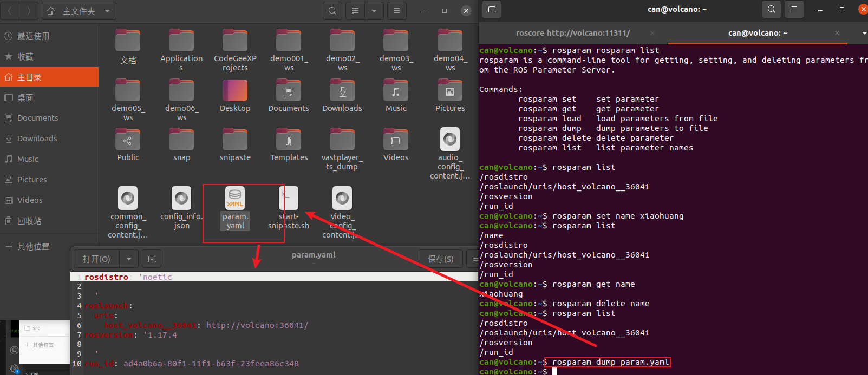Select the snap folder icon
This screenshot has height=375, width=868.
tap(181, 140)
